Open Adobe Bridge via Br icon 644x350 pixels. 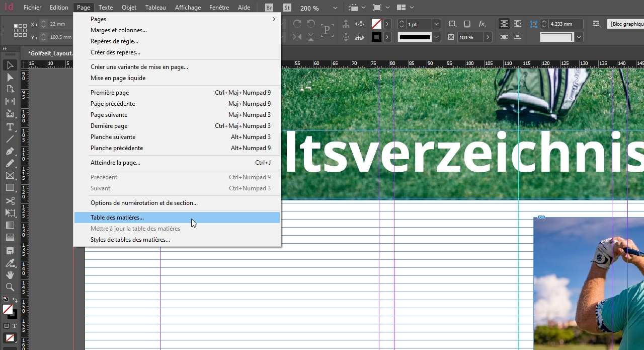pos(269,8)
